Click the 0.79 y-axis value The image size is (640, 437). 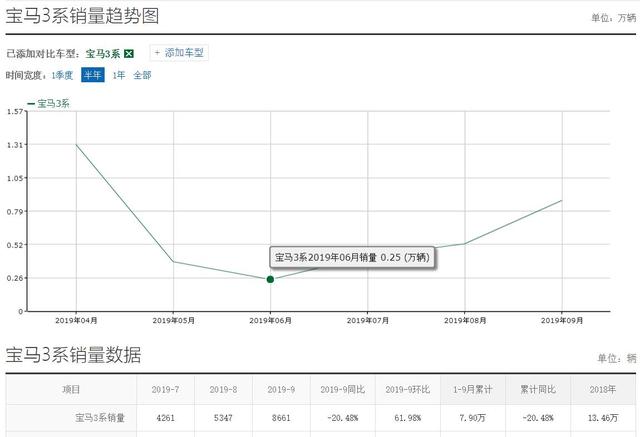tap(15, 212)
